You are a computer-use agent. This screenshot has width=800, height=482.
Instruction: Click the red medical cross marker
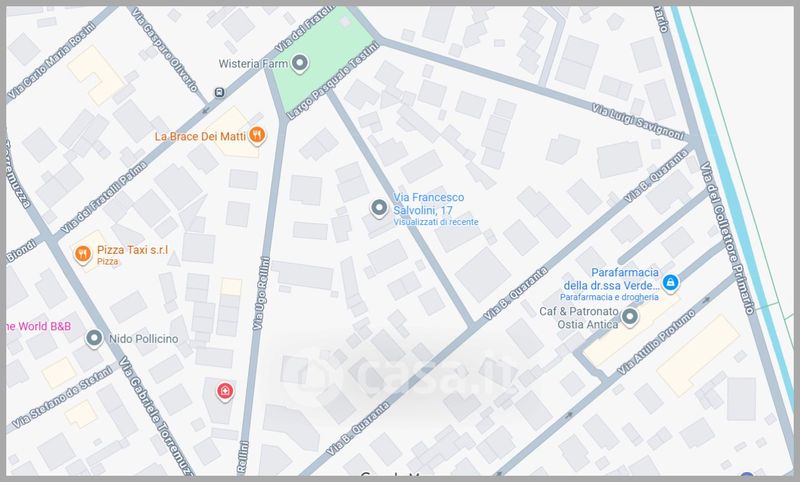(224, 389)
